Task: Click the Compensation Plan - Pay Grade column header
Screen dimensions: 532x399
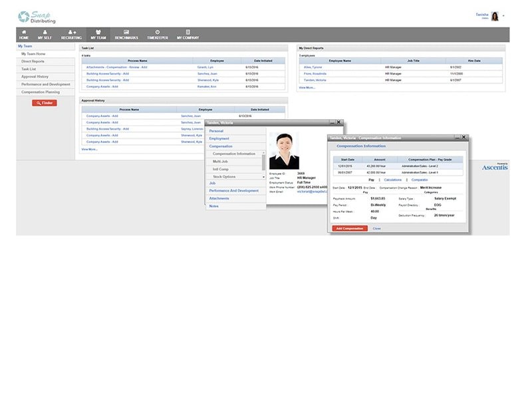Action: click(x=430, y=160)
